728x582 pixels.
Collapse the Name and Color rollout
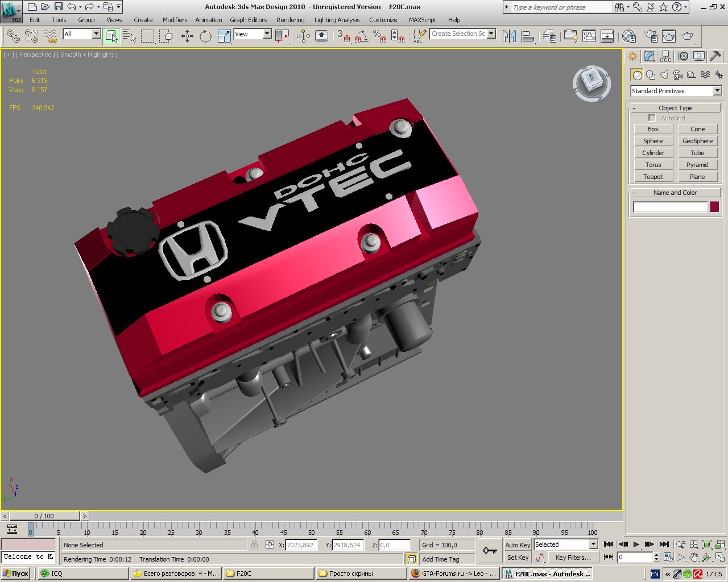(x=675, y=193)
